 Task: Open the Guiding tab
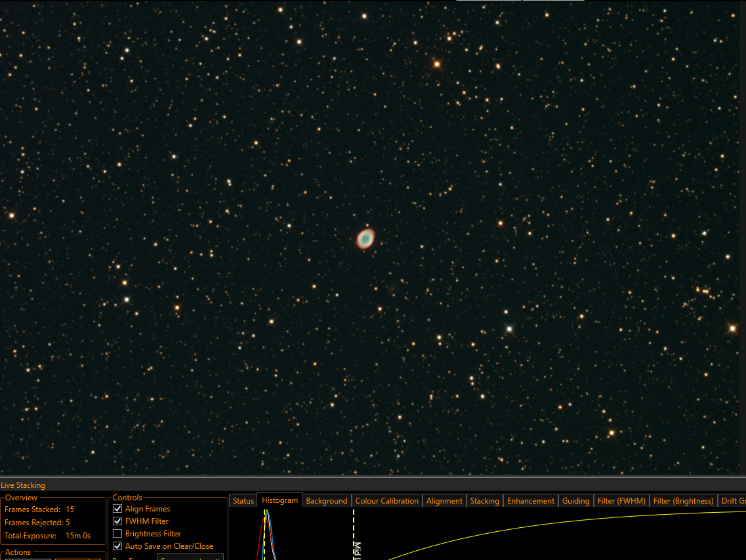(575, 500)
